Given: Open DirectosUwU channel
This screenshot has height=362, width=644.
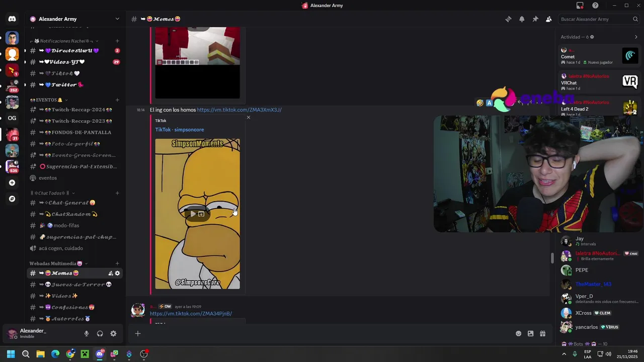Looking at the screenshot, I should (x=74, y=50).
